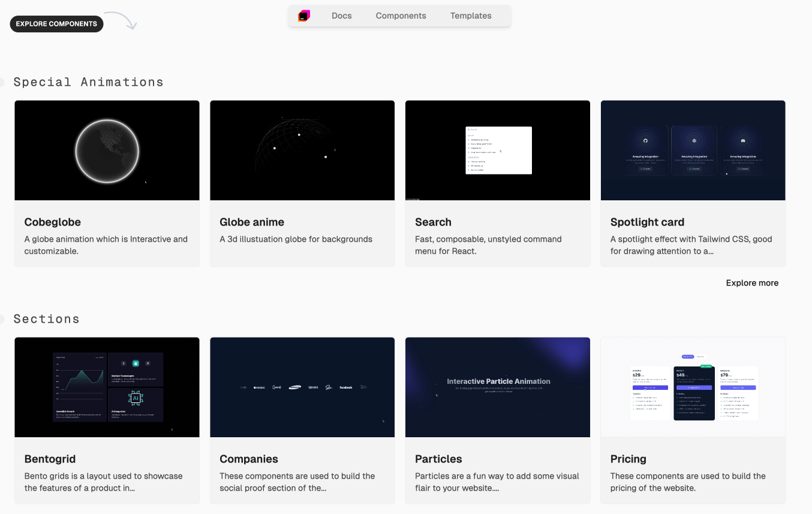Click the Spotlight card title
The height and width of the screenshot is (514, 812).
coord(647,222)
